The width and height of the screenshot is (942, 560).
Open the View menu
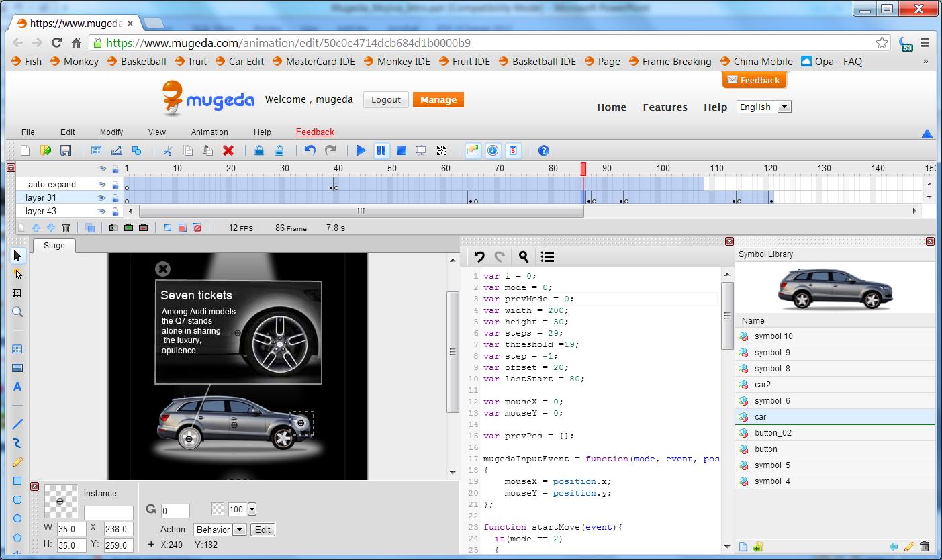point(156,132)
